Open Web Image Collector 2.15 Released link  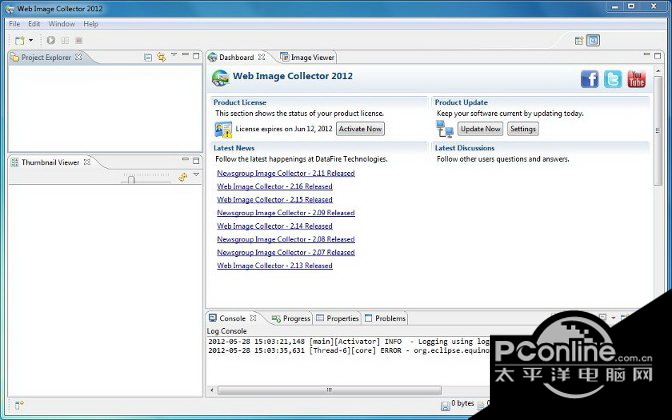pos(275,200)
